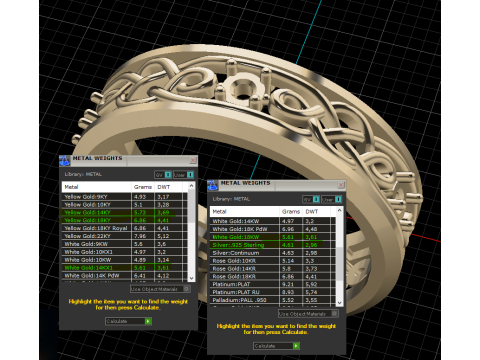The height and width of the screenshot is (360, 480).
Task: Select the highlighted White Gold:18KW row
Action: point(273,237)
